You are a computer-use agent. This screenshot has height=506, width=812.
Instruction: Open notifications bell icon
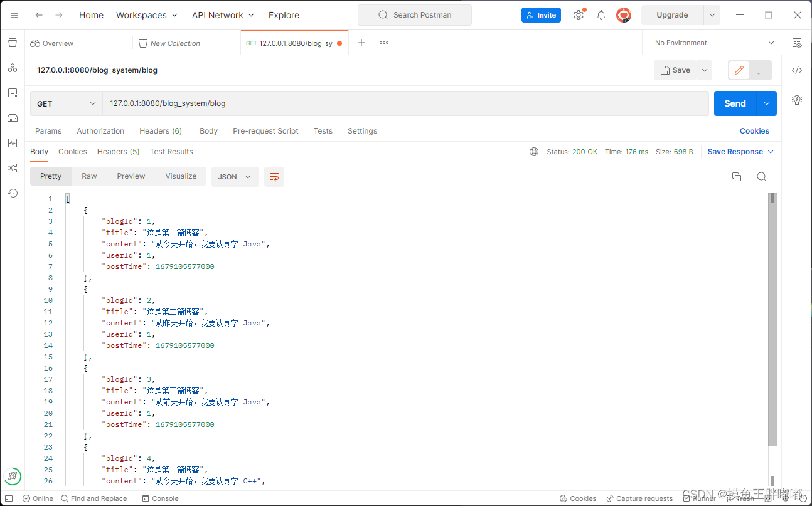coord(601,15)
